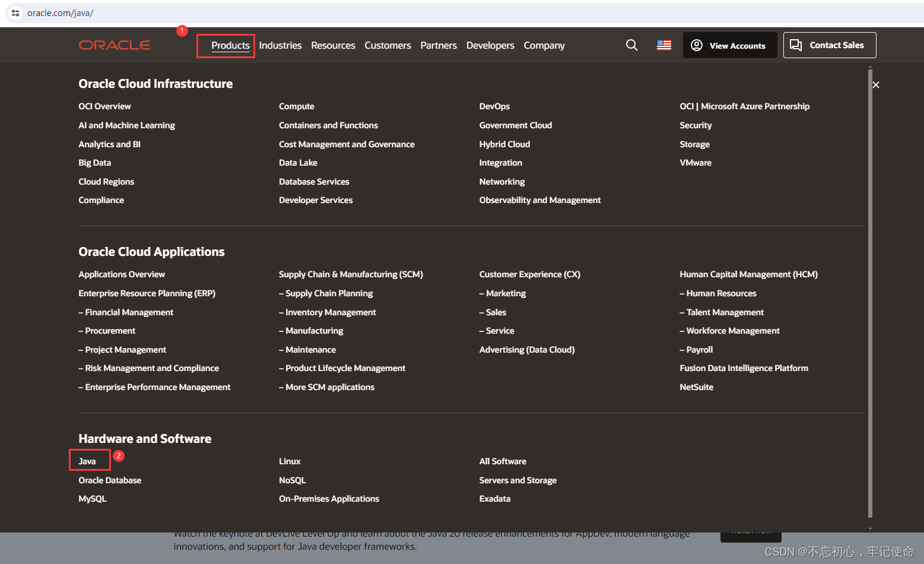Go to Oracle Database

point(110,480)
